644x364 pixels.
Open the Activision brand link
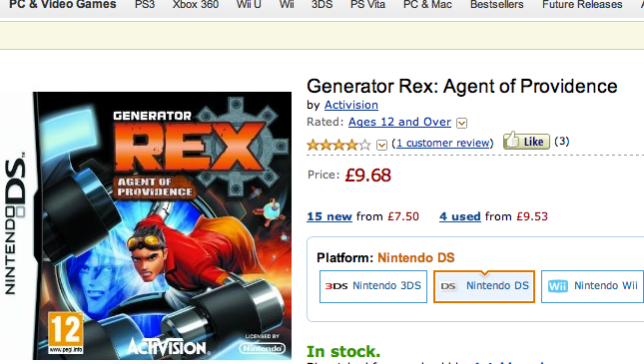(x=351, y=105)
